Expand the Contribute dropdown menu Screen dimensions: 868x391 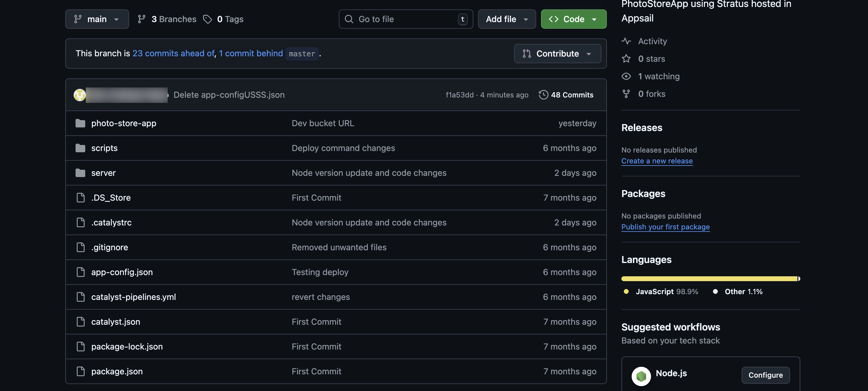[x=557, y=54]
